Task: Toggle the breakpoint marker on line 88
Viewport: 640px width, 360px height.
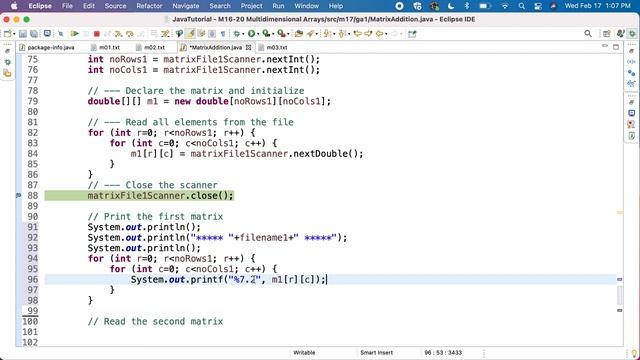Action: click(18, 196)
